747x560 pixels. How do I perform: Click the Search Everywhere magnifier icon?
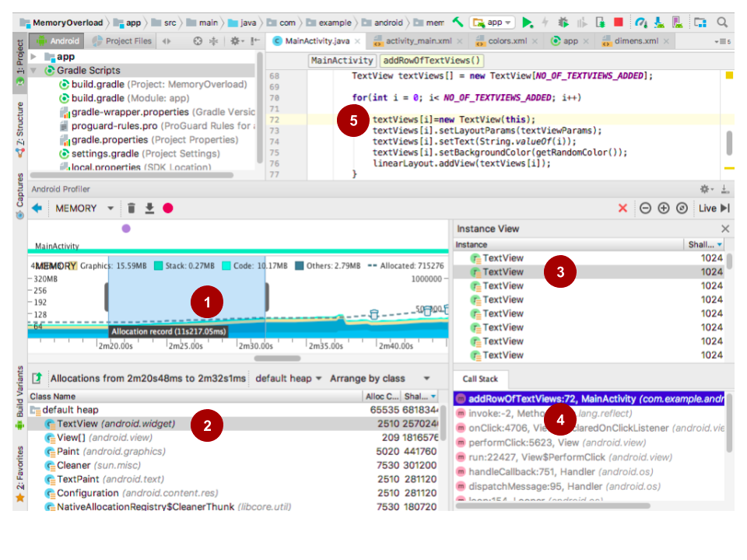click(722, 23)
